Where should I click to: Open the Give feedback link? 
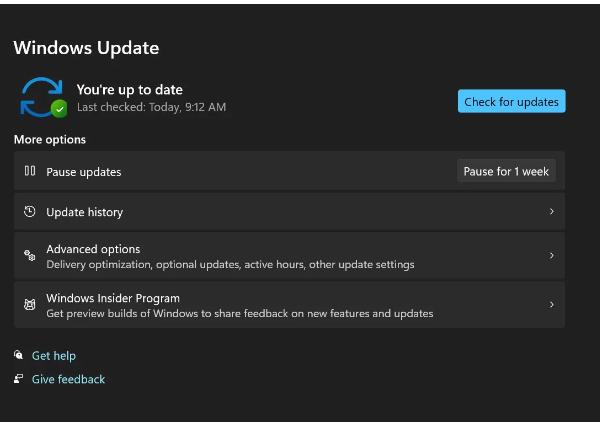click(68, 380)
